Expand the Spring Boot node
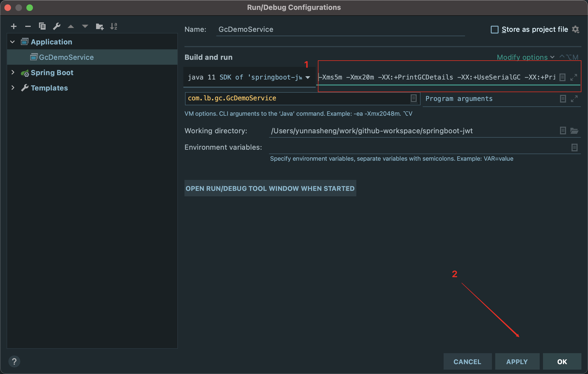Viewport: 588px width, 374px height. pyautogui.click(x=12, y=72)
